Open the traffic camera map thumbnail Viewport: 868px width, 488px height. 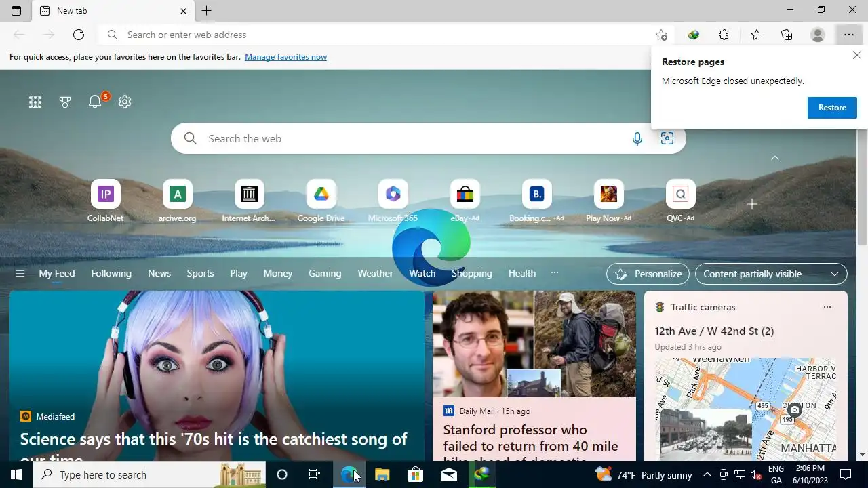pos(745,409)
